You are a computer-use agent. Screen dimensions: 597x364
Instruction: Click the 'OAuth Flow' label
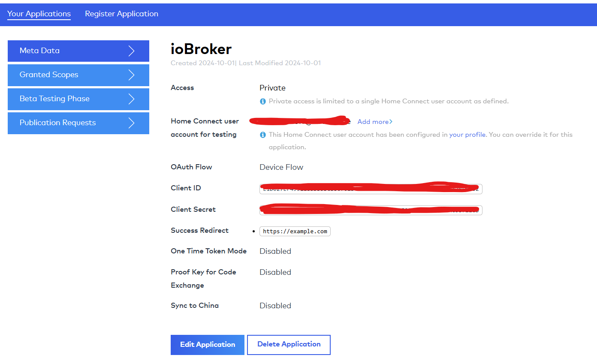coord(191,167)
